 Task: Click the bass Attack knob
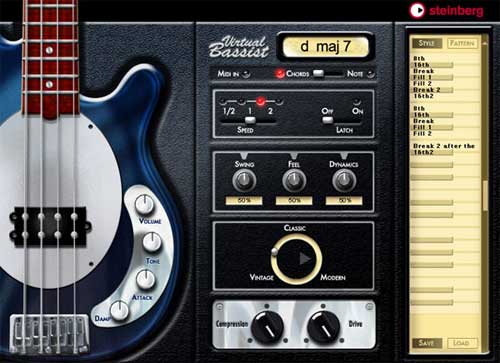tap(146, 279)
